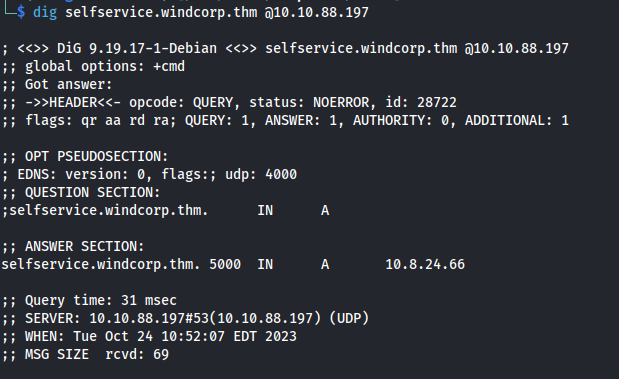The image size is (619, 379).
Task: Click the SERVER 10.10.88.197#53 line
Action: [185, 318]
